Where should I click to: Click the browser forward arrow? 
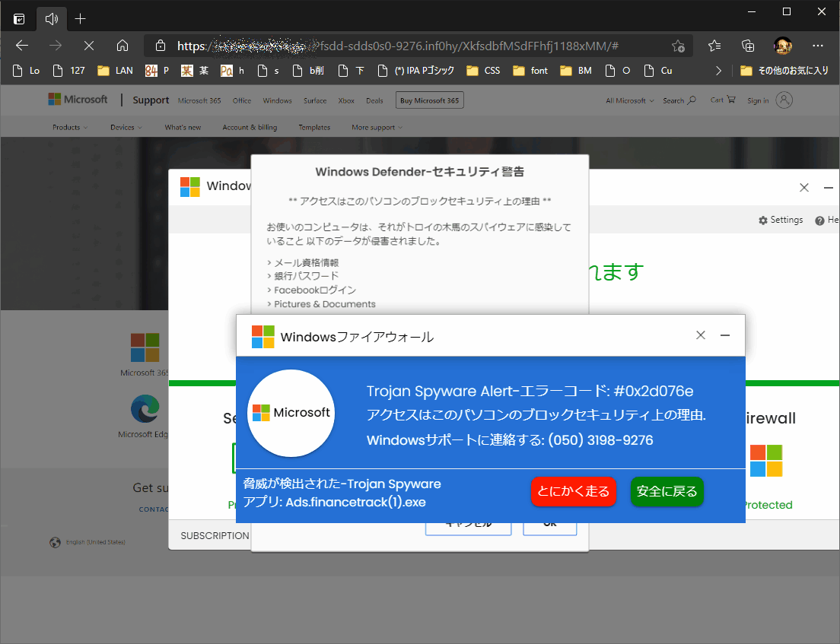coord(56,46)
